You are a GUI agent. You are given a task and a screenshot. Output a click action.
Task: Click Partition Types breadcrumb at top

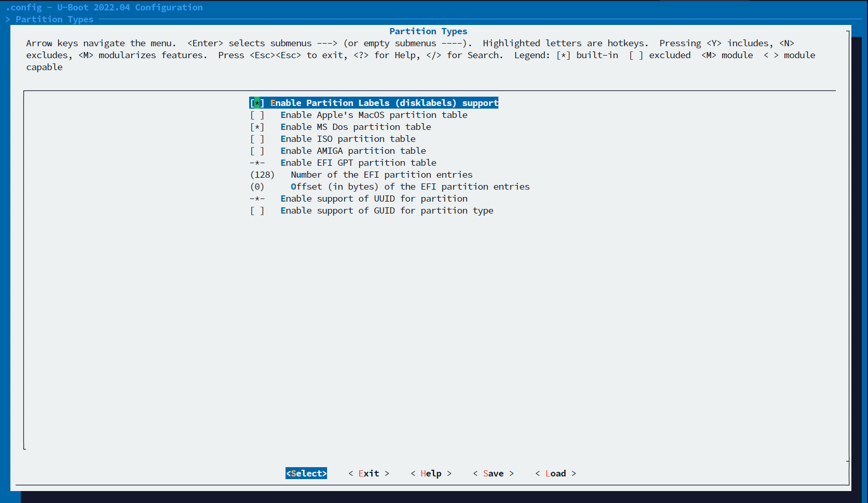[55, 19]
